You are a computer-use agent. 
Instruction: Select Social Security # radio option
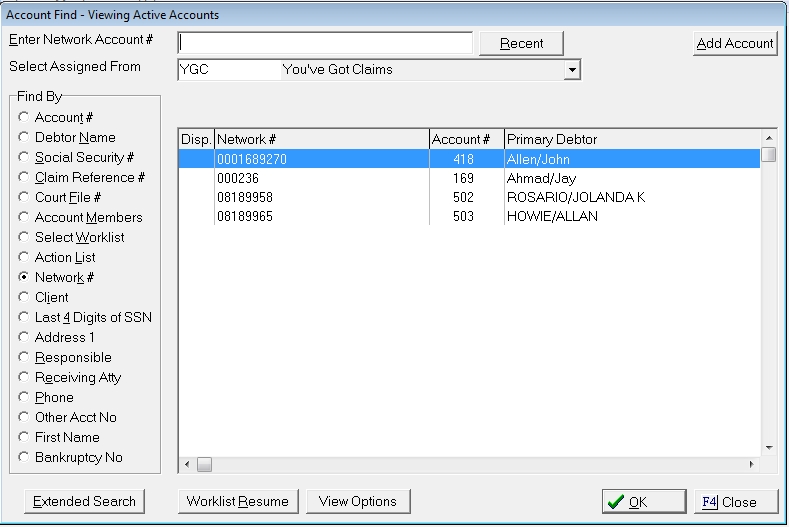click(x=24, y=158)
